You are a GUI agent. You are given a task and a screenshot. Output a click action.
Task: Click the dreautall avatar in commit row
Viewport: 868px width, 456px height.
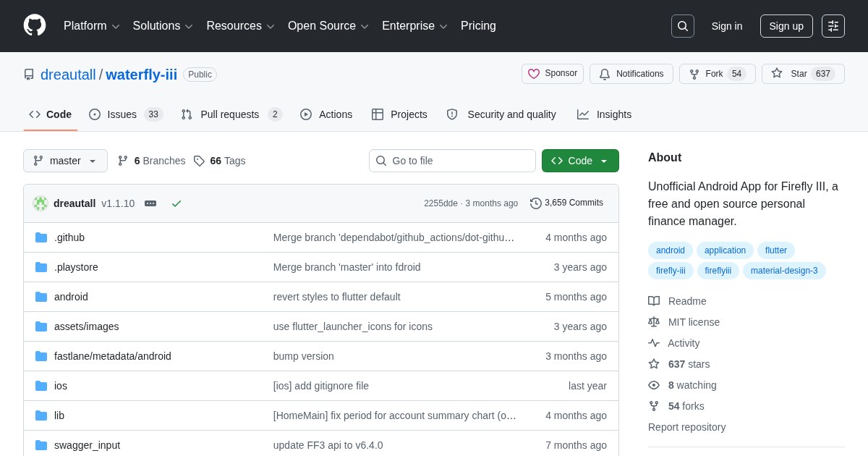point(41,203)
